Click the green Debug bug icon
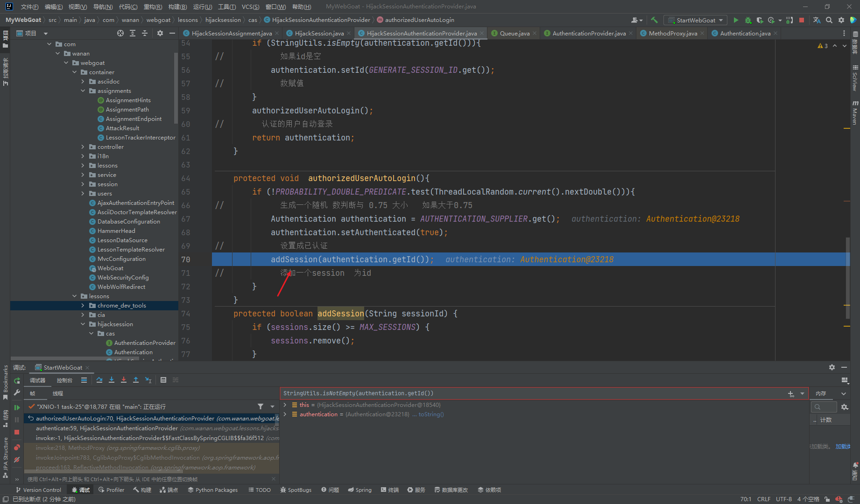This screenshot has height=504, width=860. pyautogui.click(x=748, y=20)
